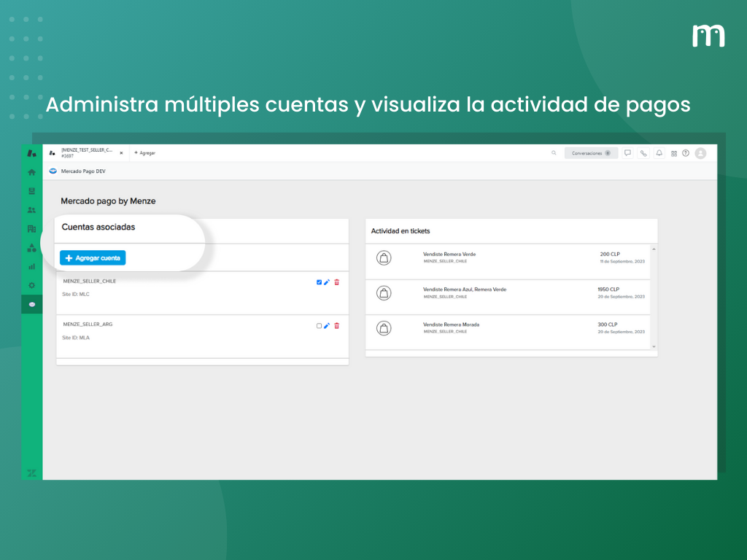Click bag icon for Remera Morada sale
The height and width of the screenshot is (560, 747).
click(384, 328)
